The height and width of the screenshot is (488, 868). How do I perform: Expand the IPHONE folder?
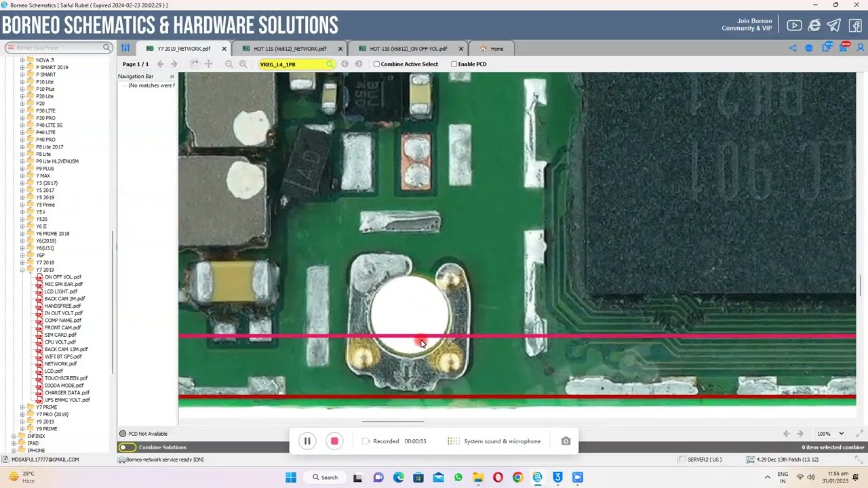click(14, 451)
